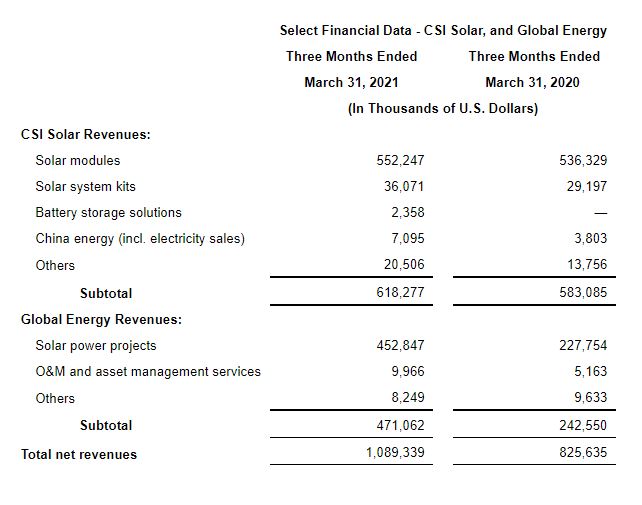Click the 'Total net revenues' label
The width and height of the screenshot is (642, 505).
pos(79,455)
